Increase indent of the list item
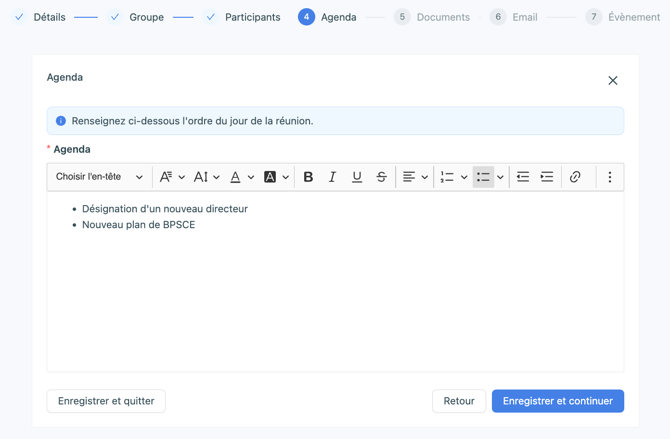The image size is (670, 439). pos(547,177)
